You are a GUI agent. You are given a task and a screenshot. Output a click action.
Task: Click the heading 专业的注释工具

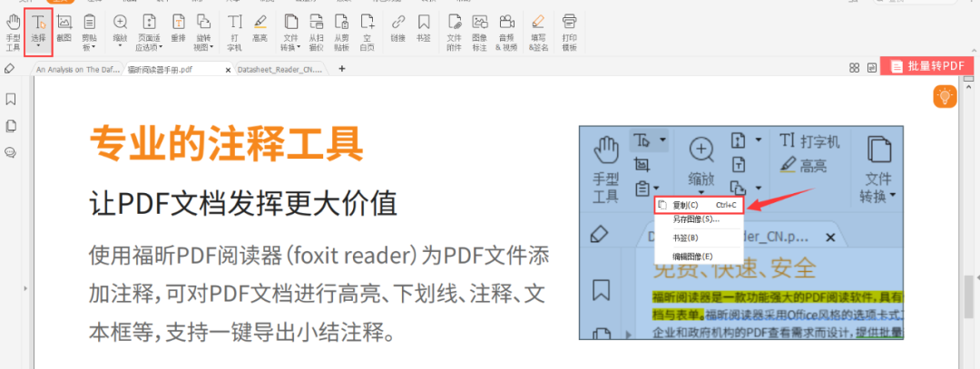[x=227, y=143]
